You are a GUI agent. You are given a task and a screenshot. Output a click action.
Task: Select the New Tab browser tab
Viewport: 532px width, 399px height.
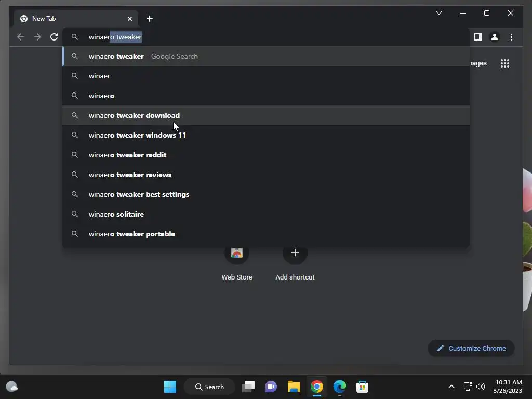[76, 19]
